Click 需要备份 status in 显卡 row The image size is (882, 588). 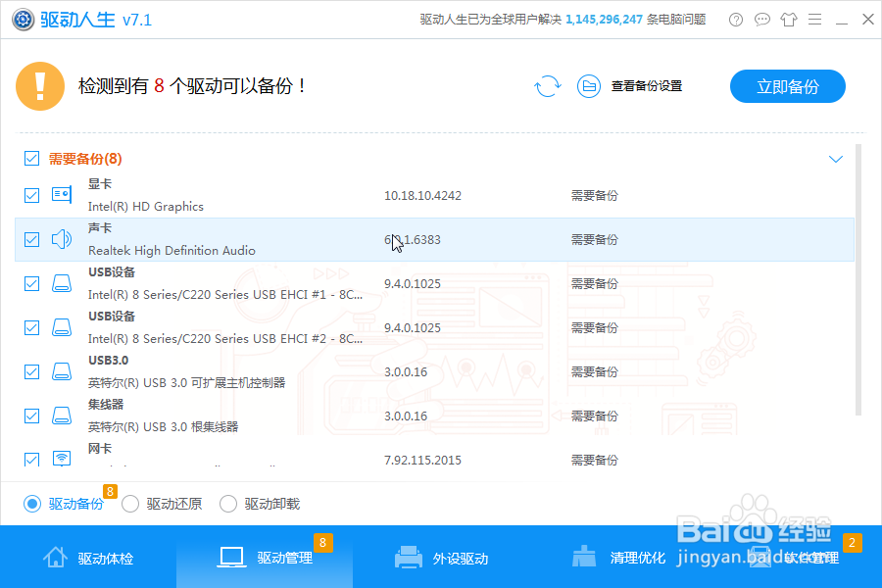tap(595, 195)
